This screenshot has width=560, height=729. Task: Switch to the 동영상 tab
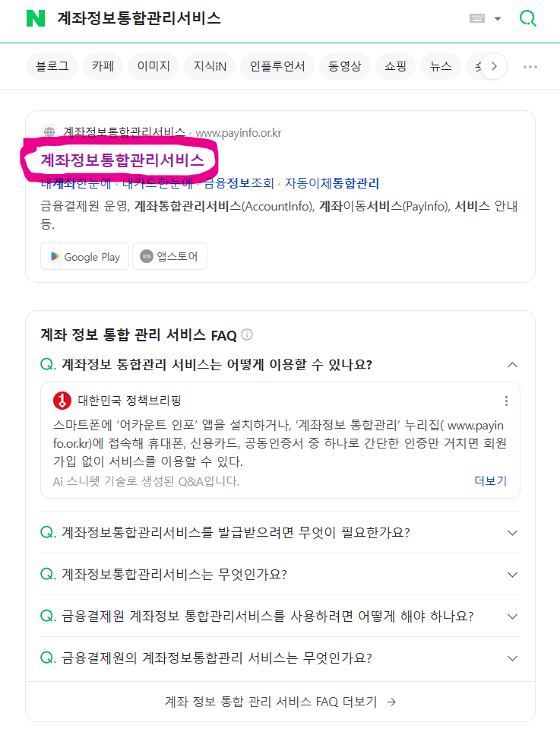(344, 66)
